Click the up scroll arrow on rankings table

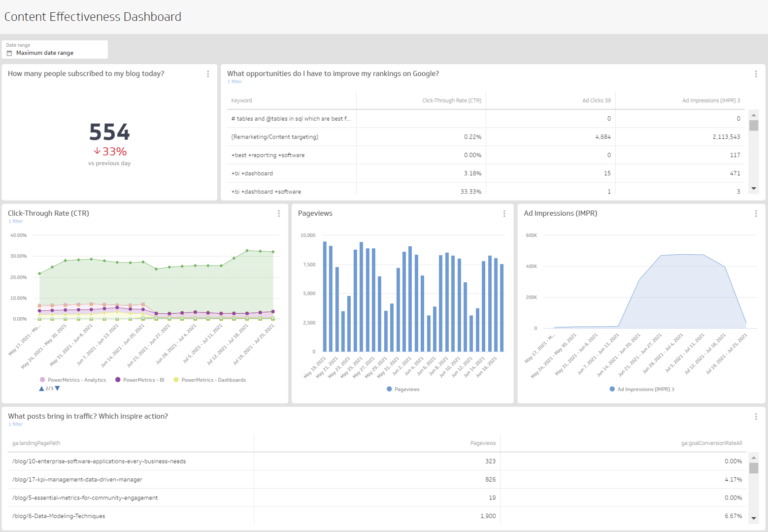[x=754, y=114]
